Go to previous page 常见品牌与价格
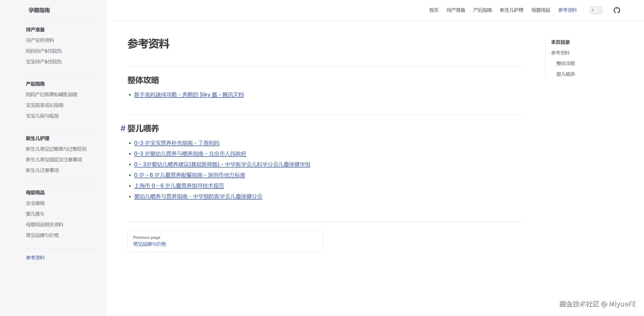The width and height of the screenshot is (644, 316). pos(225,241)
